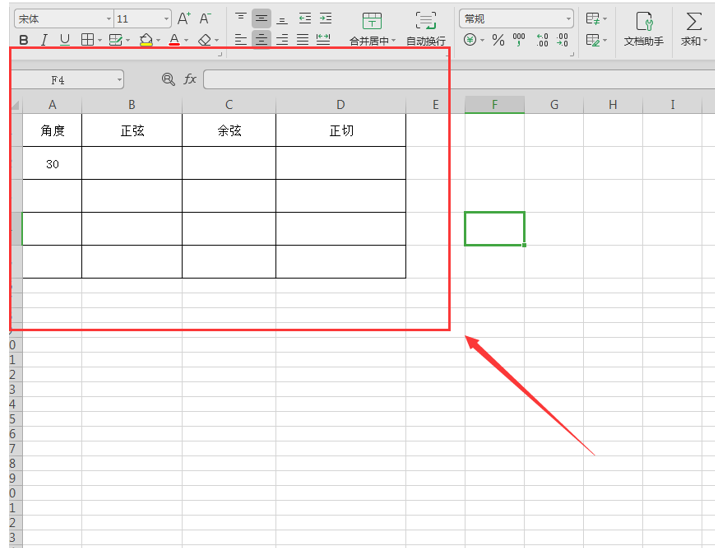The image size is (715, 548).
Task: Apply thousands separator icon
Action: pos(518,40)
